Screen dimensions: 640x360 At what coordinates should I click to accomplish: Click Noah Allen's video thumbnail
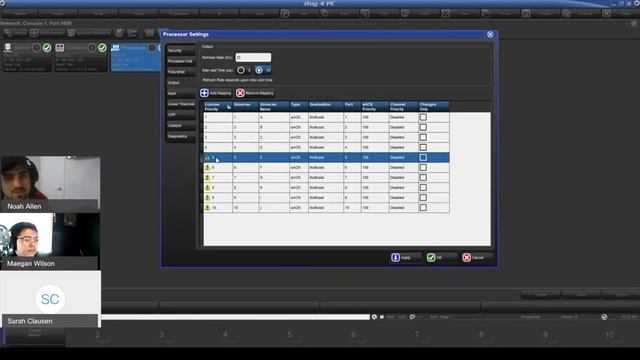(x=50, y=184)
